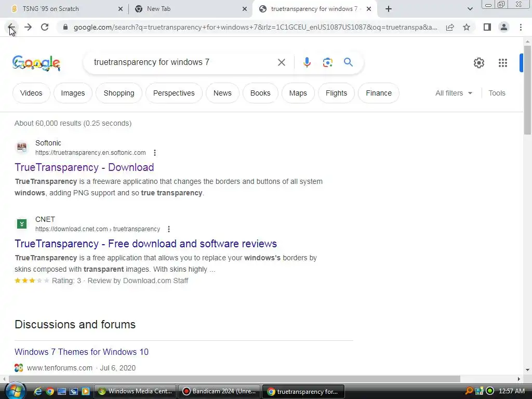Open the tab search dropdown chevron

[x=470, y=9]
